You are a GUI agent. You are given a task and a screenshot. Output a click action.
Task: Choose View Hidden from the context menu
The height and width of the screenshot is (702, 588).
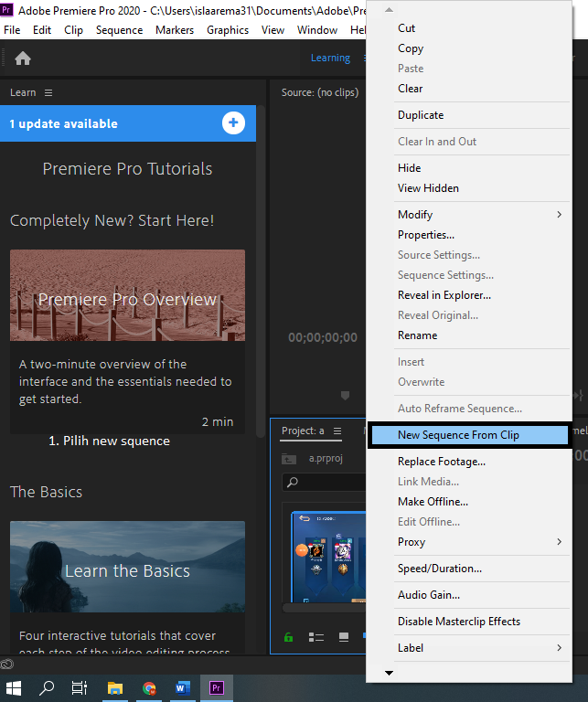[481, 188]
